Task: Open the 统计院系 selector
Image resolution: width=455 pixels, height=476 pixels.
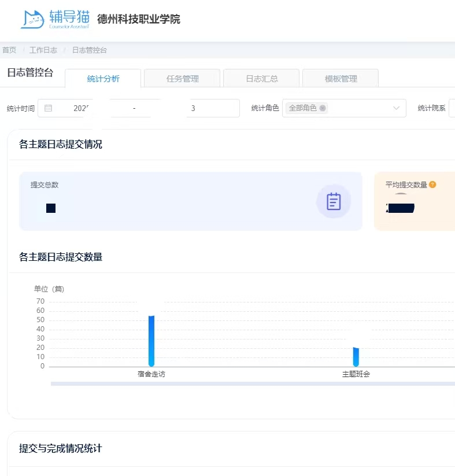Action: (x=452, y=108)
